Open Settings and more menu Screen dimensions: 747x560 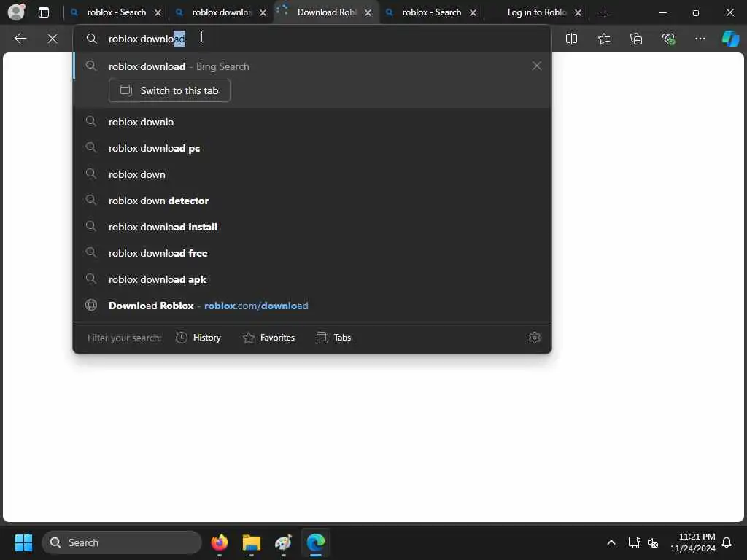[700, 39]
